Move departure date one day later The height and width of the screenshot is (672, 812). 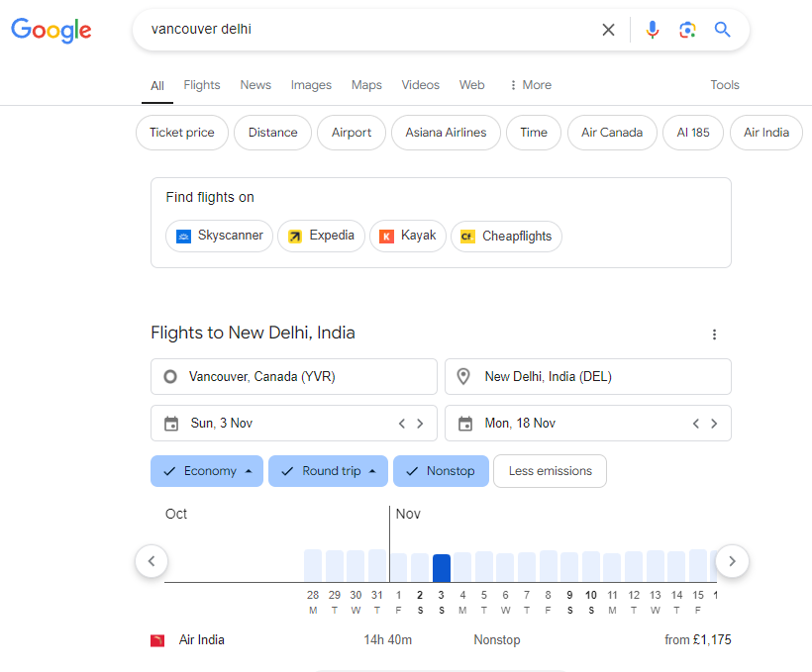[420, 424]
